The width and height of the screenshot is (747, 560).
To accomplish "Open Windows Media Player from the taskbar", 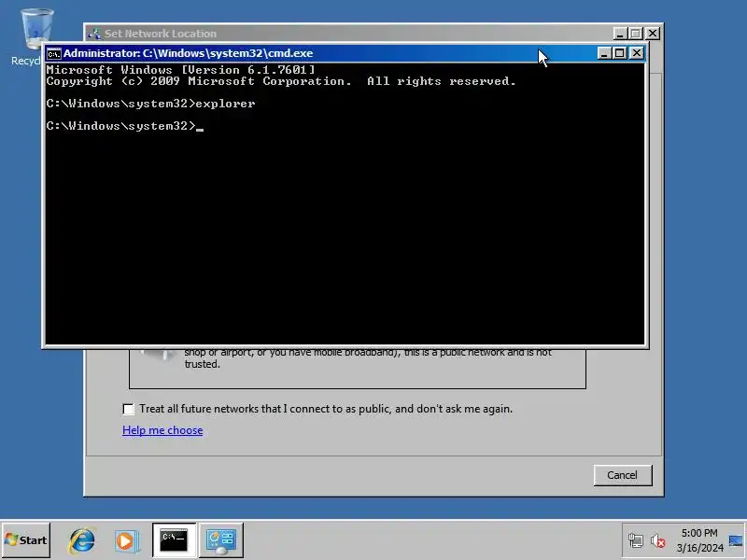I will [127, 541].
